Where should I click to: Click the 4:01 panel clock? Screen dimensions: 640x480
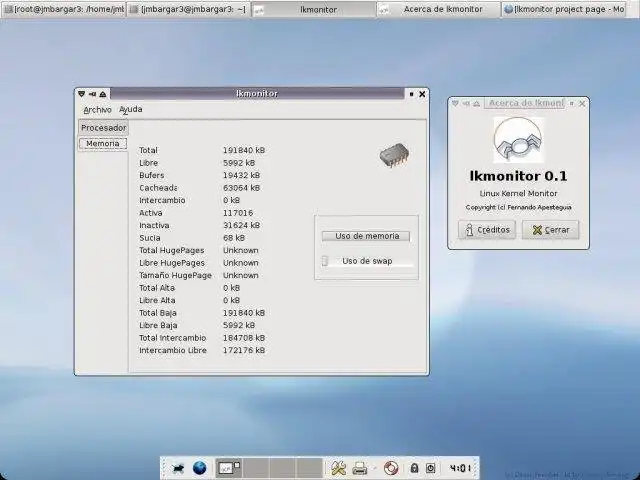(x=460, y=468)
